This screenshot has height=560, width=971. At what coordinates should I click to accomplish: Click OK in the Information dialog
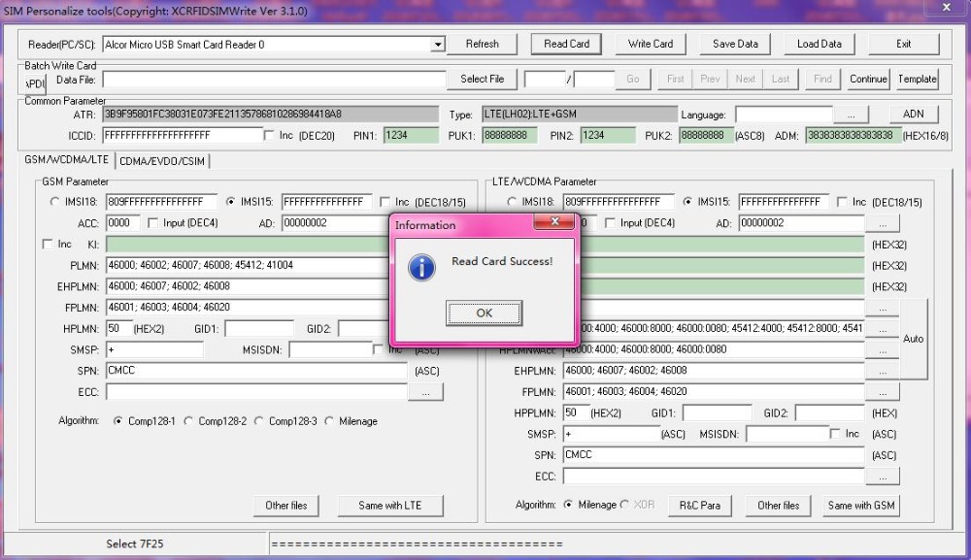coord(484,313)
